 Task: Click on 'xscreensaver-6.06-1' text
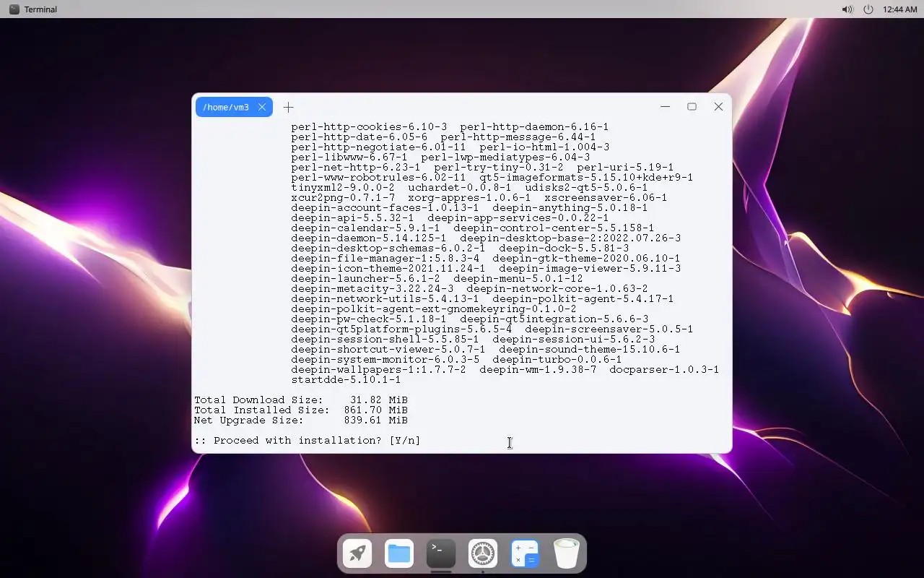tap(606, 197)
